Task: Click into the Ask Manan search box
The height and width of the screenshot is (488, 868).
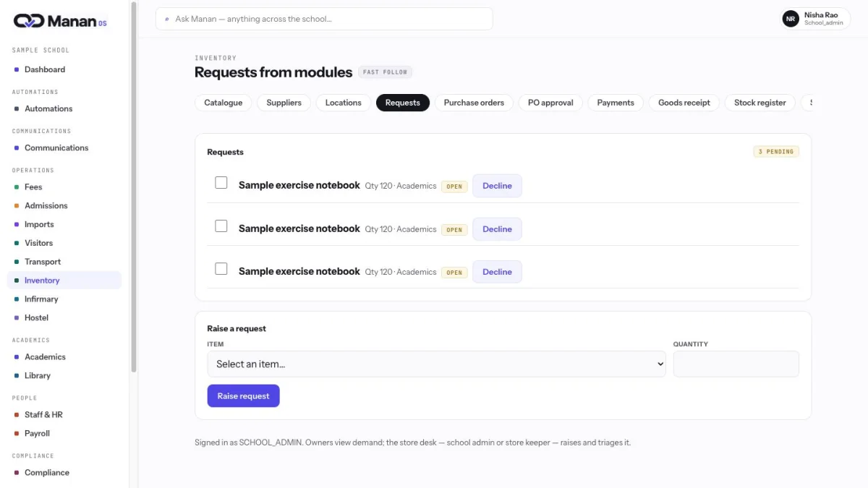Action: 324,19
